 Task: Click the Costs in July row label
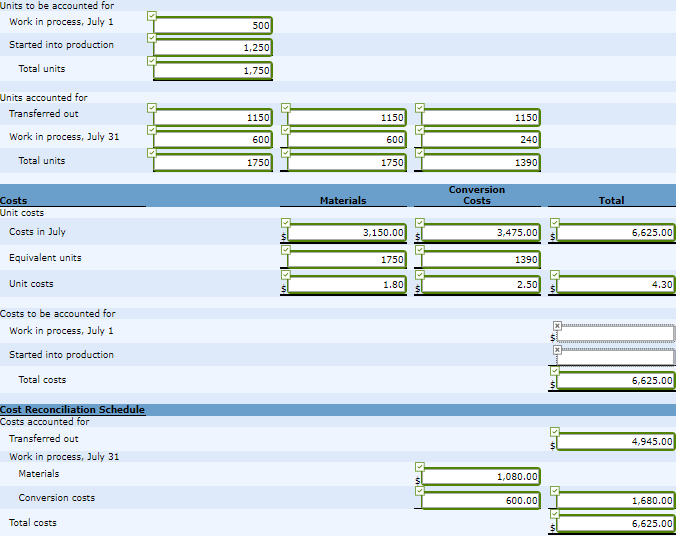37,232
